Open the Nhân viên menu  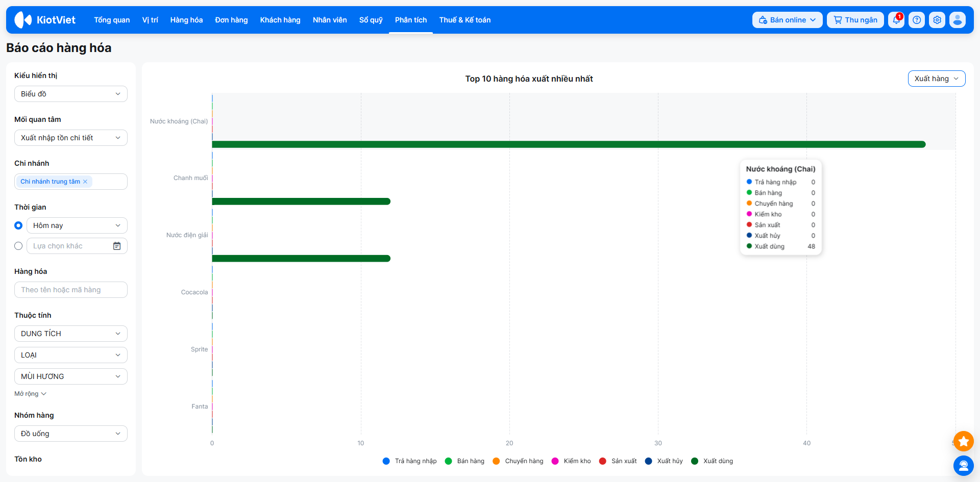click(330, 20)
